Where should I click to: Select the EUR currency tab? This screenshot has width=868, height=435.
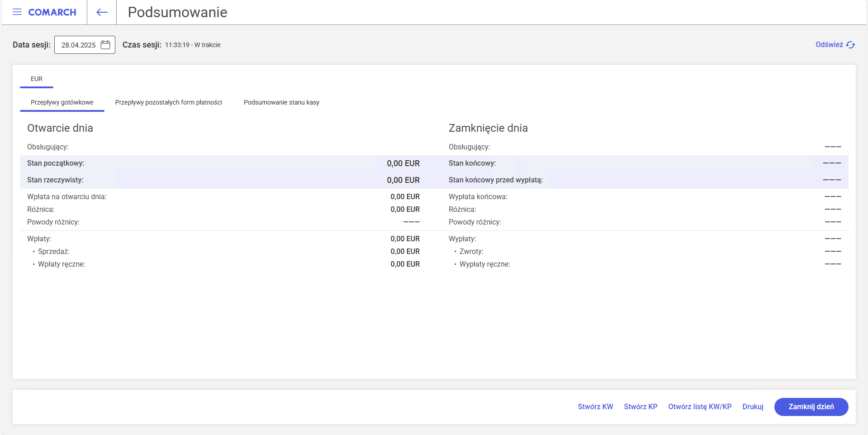click(x=37, y=79)
